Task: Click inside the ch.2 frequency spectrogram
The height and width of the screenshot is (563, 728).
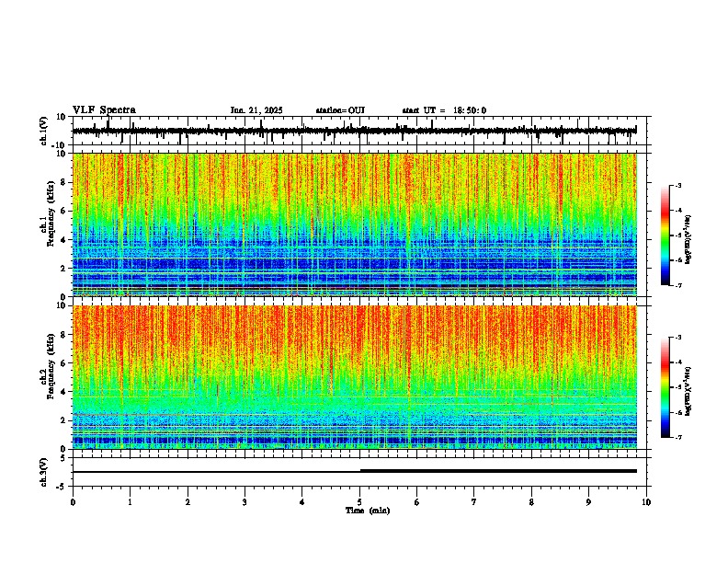Action: pos(355,377)
